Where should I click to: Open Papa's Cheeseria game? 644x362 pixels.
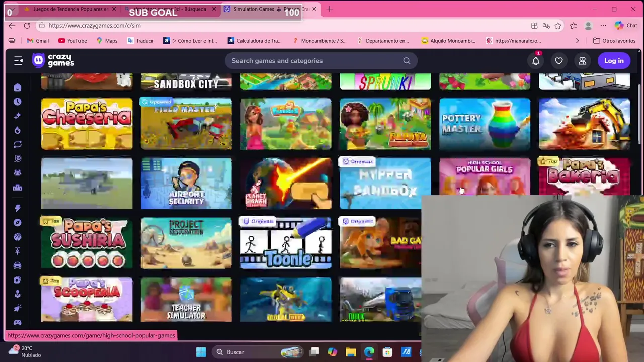(87, 124)
